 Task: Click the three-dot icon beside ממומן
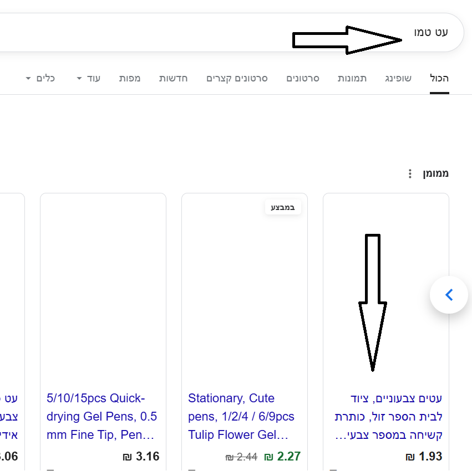point(410,174)
